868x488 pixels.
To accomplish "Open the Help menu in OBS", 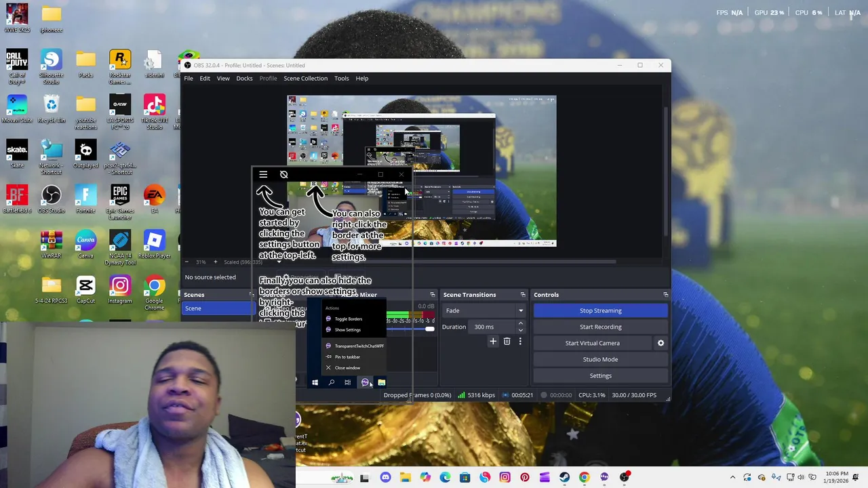I will 362,78.
